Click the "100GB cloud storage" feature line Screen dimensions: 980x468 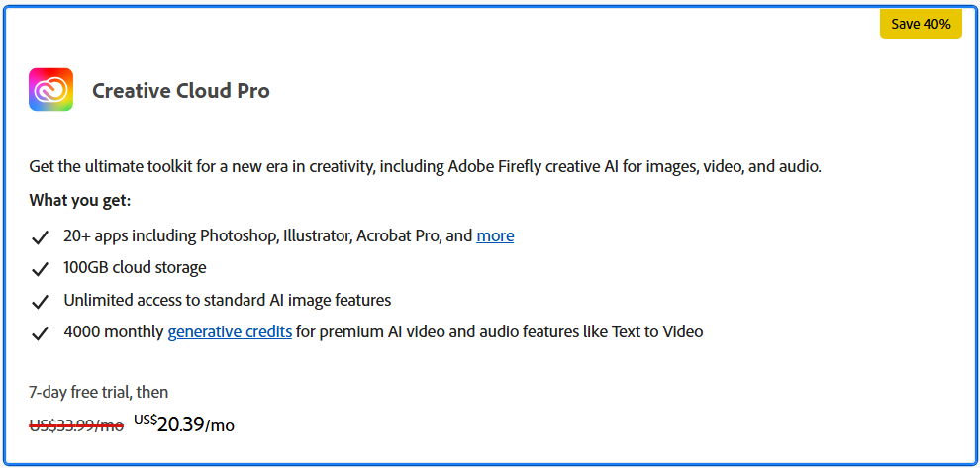click(x=135, y=268)
